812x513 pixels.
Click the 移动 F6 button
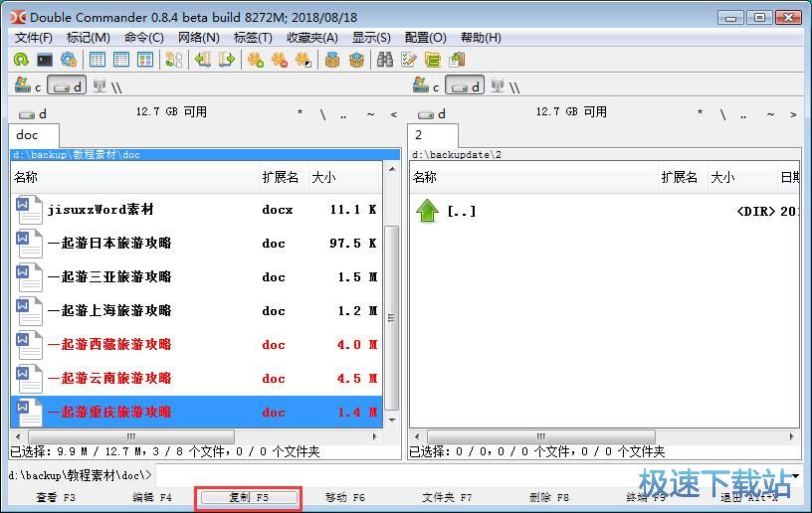point(345,497)
